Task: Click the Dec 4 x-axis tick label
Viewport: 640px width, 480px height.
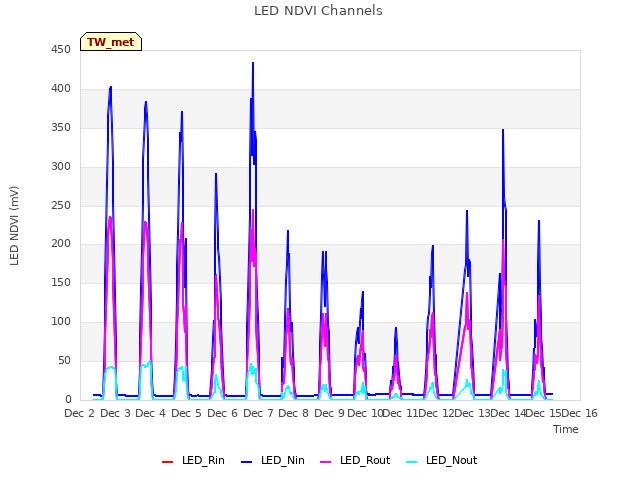Action: 151,413
